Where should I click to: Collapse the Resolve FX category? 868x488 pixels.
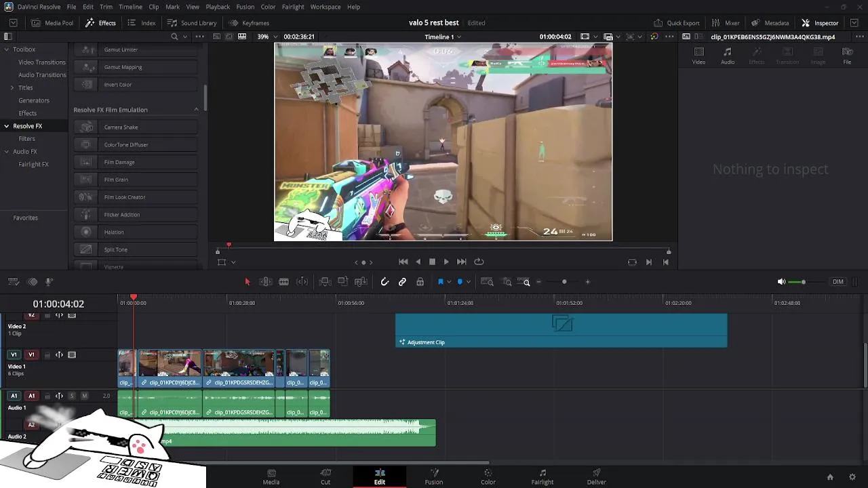pyautogui.click(x=7, y=126)
